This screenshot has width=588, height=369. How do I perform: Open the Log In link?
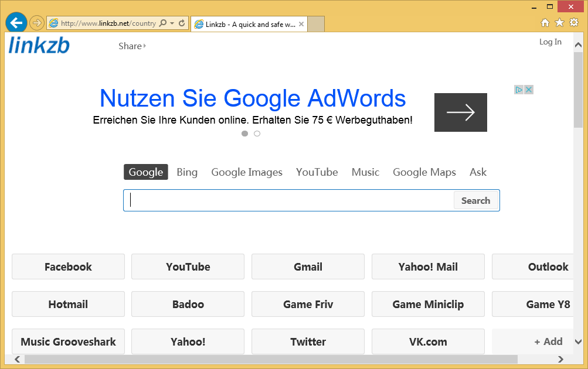[x=550, y=42]
